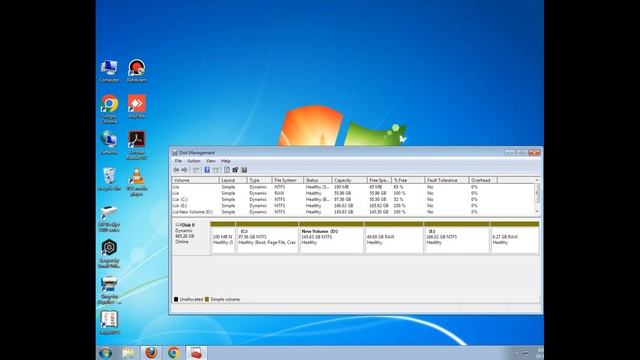Screen dimensions: 640x360
Task: Click the open-book desktop icon at bottom
Action: click(109, 322)
